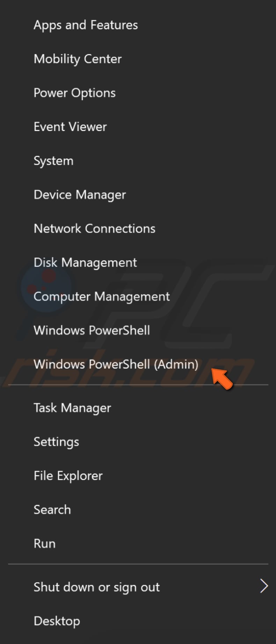Screen dimensions: 276x644
Task: Open Mobility Center
Action: click(x=78, y=59)
